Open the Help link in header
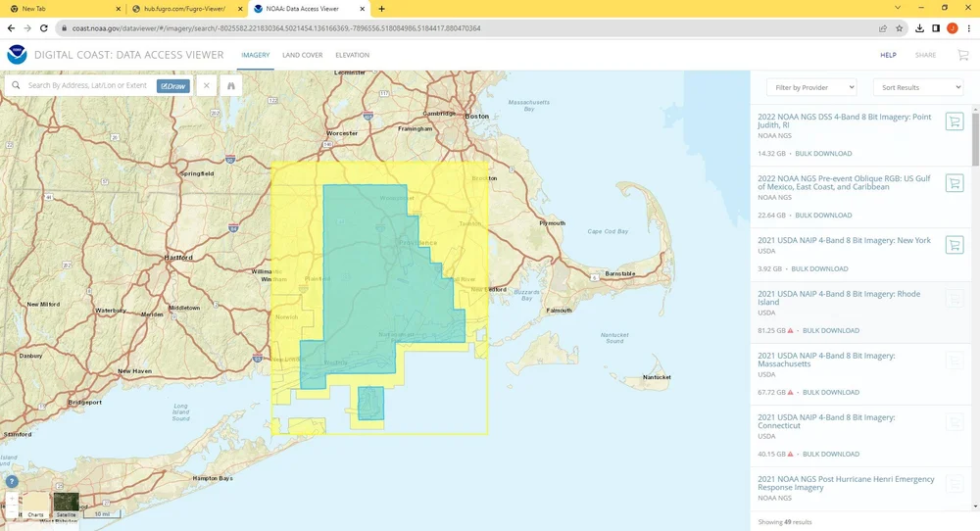The width and height of the screenshot is (980, 531). click(888, 55)
